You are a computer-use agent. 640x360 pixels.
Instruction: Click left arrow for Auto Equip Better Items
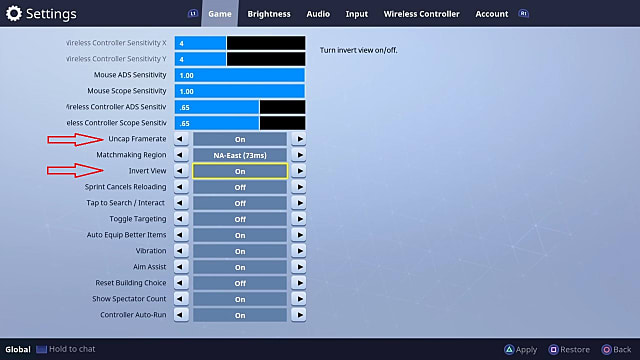[181, 235]
